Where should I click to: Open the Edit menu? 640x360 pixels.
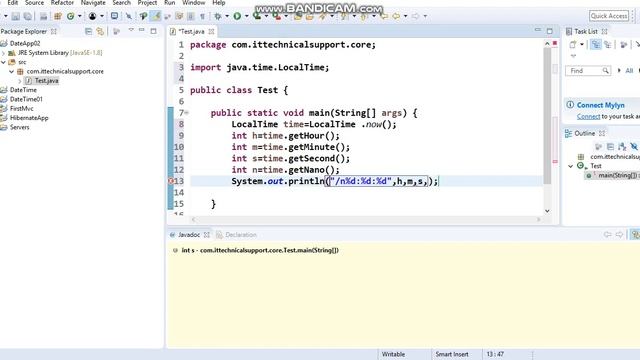pos(13,3)
